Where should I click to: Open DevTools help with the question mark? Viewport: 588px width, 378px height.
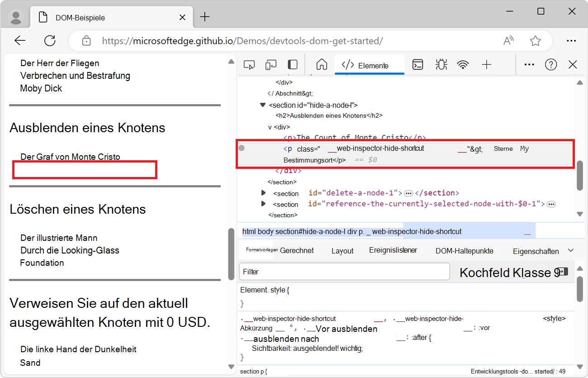click(x=550, y=64)
